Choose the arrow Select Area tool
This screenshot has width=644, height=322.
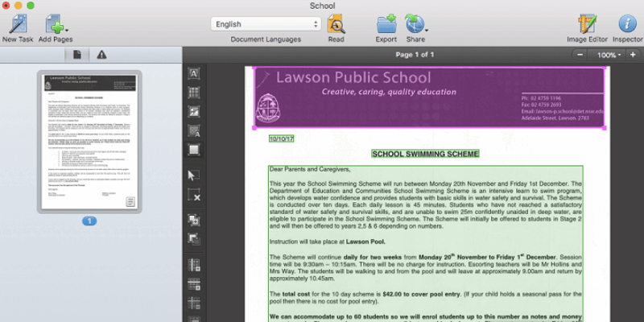pos(194,175)
